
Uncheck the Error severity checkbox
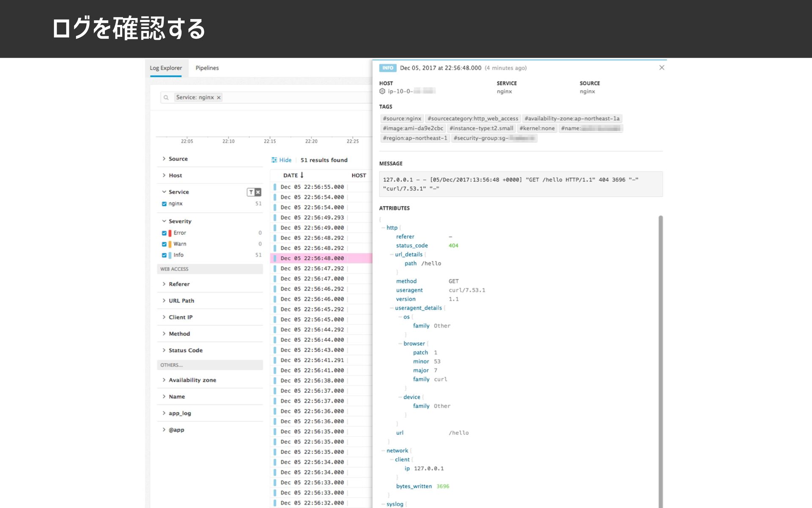pyautogui.click(x=164, y=233)
